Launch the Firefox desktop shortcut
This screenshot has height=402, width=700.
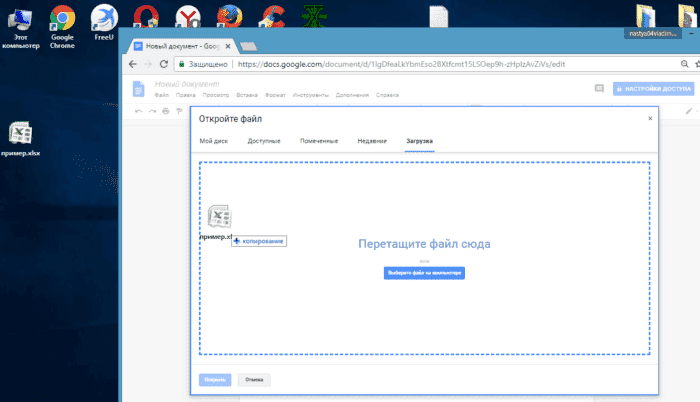point(229,16)
